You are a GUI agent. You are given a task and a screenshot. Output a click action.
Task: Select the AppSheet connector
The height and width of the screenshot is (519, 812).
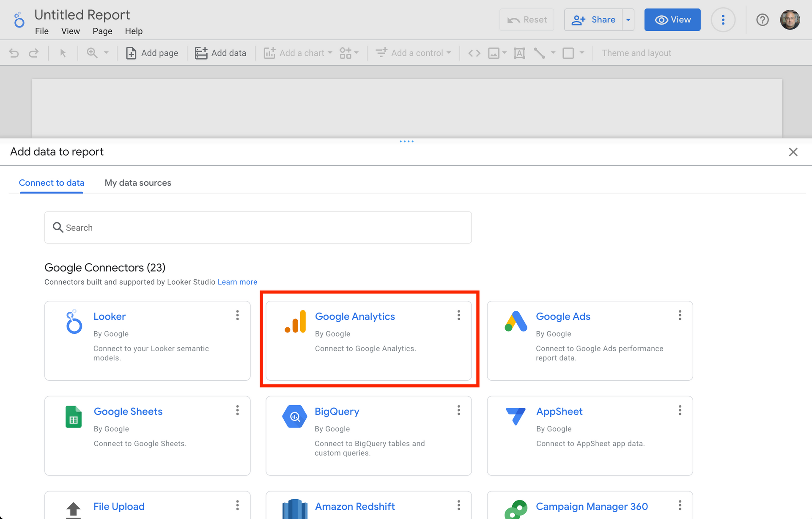tap(590, 436)
